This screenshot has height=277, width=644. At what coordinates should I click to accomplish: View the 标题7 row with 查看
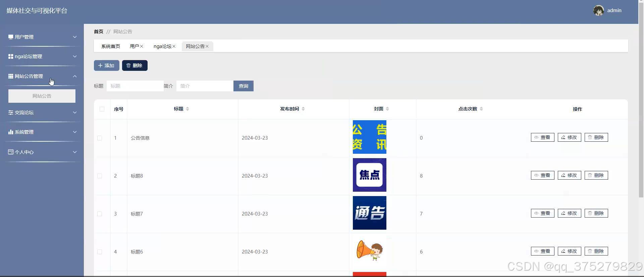click(542, 213)
